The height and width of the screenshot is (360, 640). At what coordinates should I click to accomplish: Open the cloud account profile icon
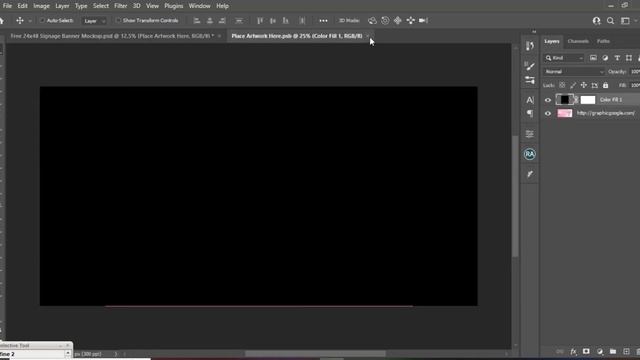coord(596,21)
